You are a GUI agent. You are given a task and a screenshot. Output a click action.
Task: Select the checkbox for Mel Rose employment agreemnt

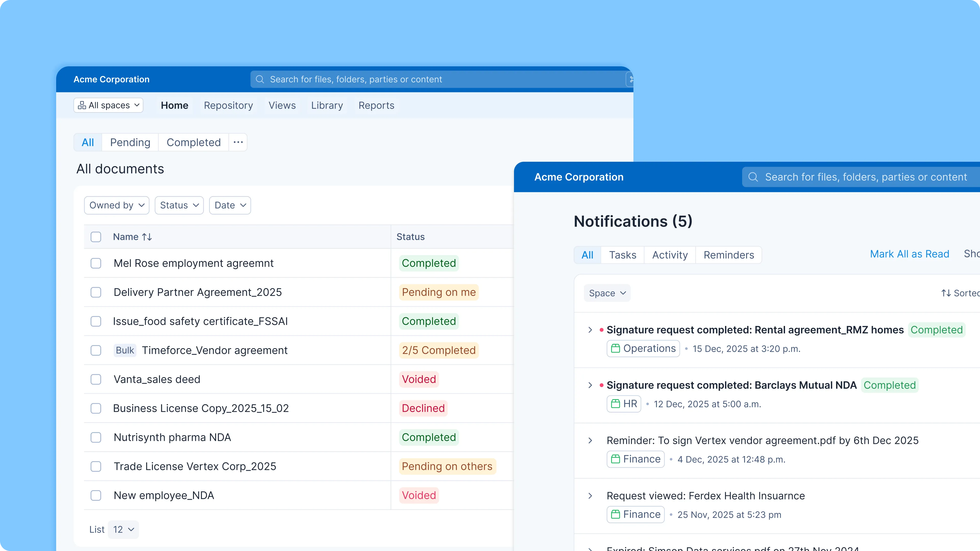pyautogui.click(x=96, y=263)
